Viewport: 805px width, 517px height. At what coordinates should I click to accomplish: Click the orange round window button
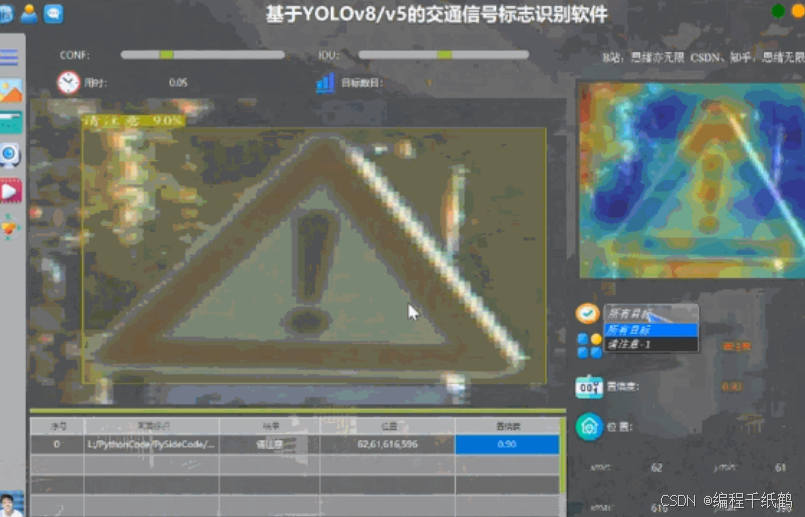click(x=798, y=11)
